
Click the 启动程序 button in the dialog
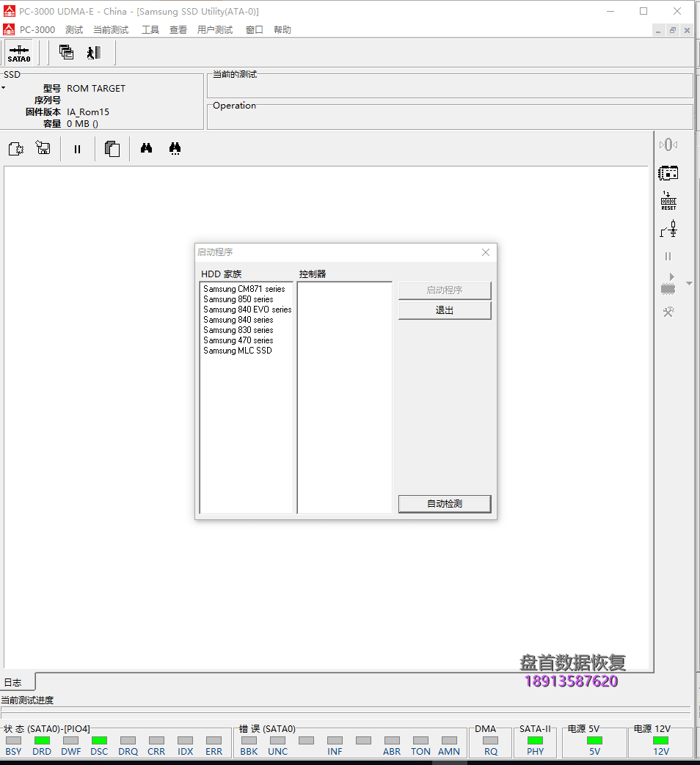[445, 290]
